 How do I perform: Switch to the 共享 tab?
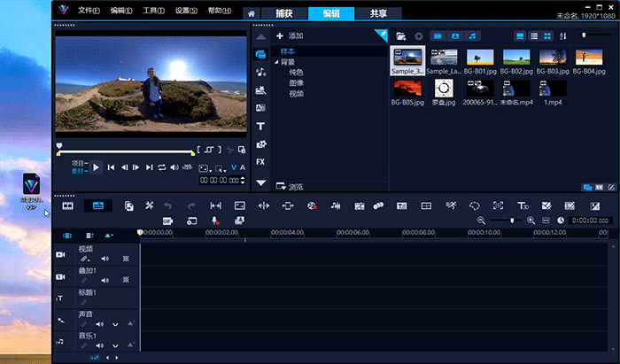[x=378, y=13]
